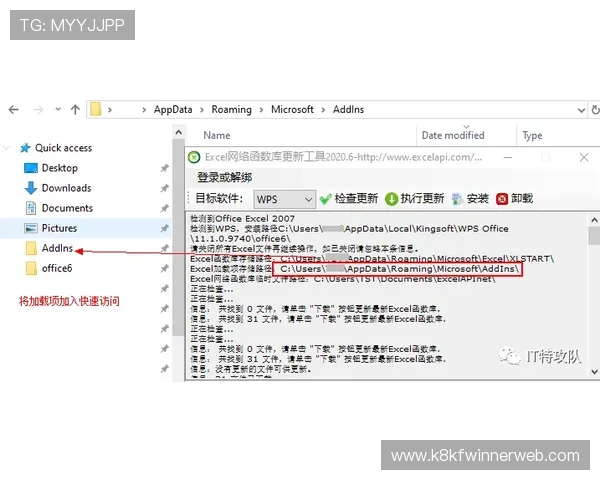Click Excel update tool title icon
Viewport: 600px width, 480px height.
(x=194, y=157)
